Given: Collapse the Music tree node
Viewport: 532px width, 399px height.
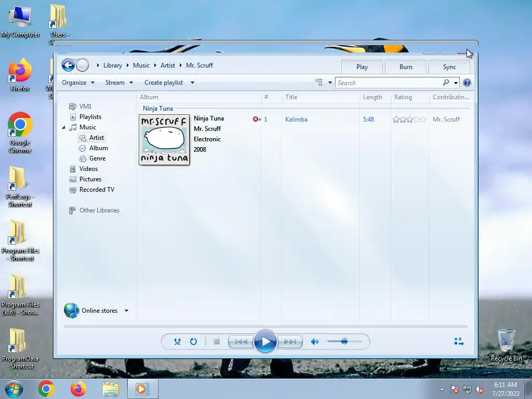Looking at the screenshot, I should [x=64, y=128].
